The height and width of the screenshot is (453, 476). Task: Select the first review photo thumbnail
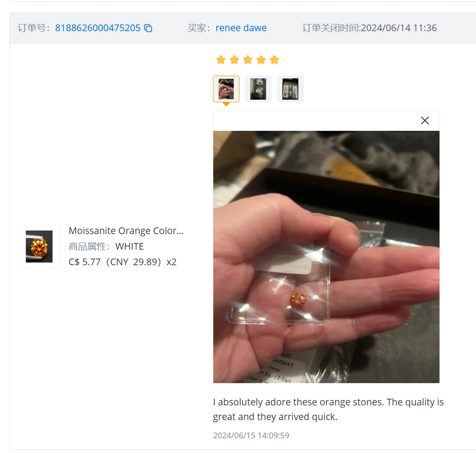pyautogui.click(x=226, y=89)
